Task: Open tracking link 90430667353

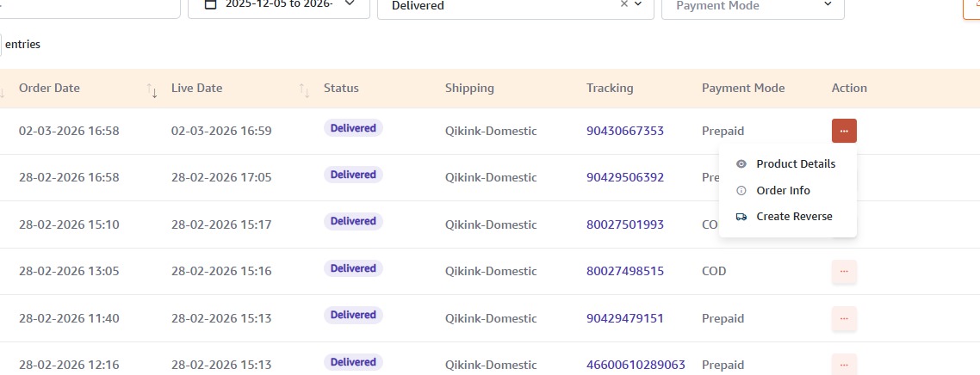Action: (625, 131)
